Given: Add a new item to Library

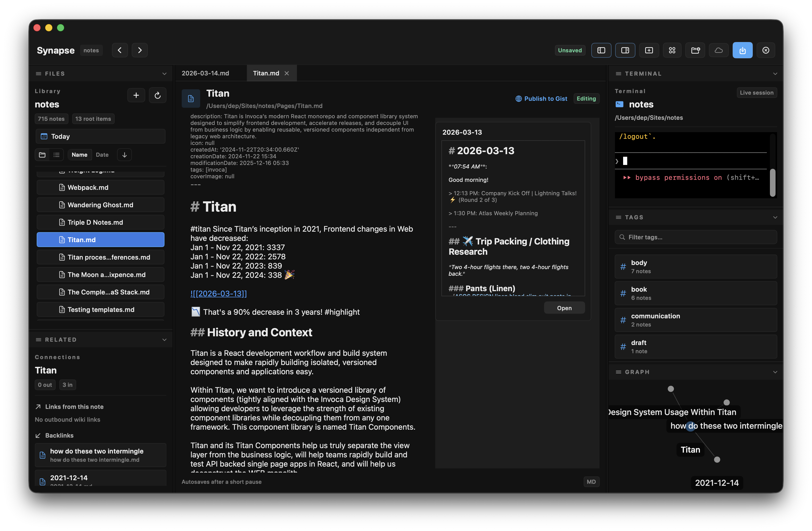Looking at the screenshot, I should (x=136, y=95).
